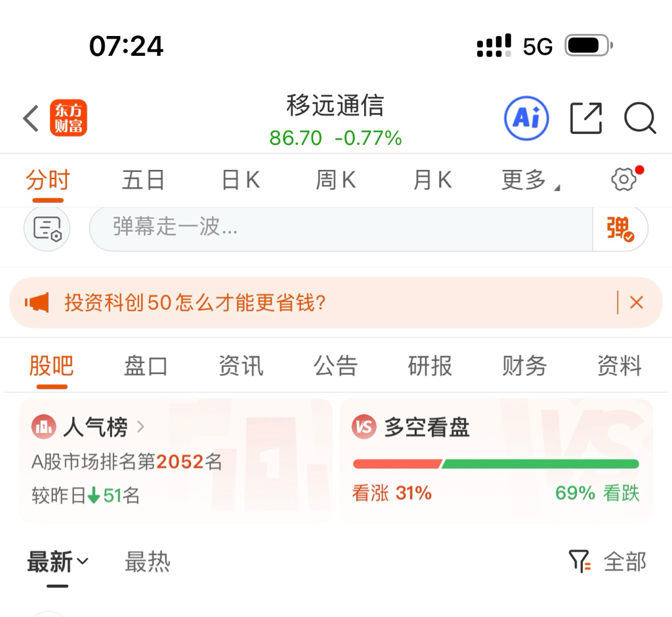Expand 人气榜 chevron for ranking details

tap(140, 427)
